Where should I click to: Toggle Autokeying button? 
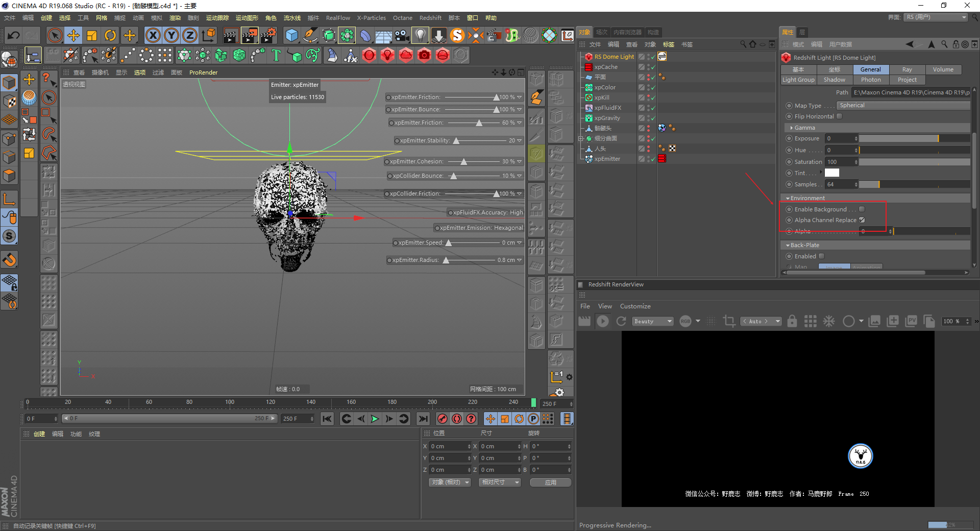[457, 419]
